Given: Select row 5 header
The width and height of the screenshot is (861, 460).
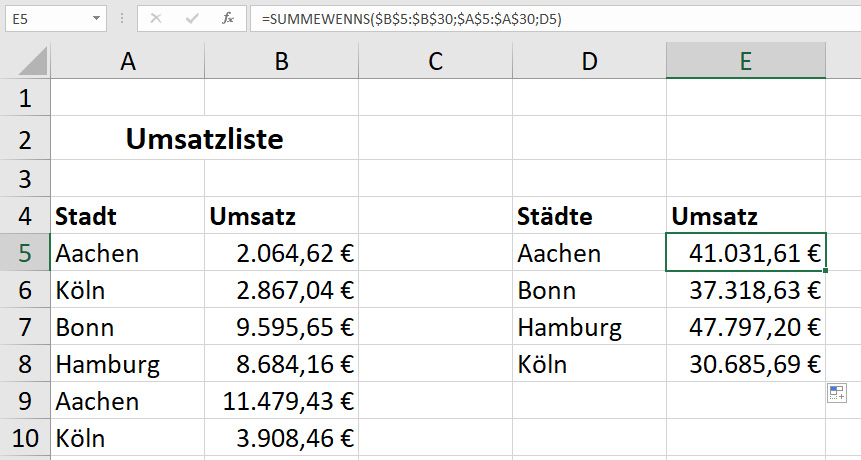Looking at the screenshot, I should pos(25,253).
